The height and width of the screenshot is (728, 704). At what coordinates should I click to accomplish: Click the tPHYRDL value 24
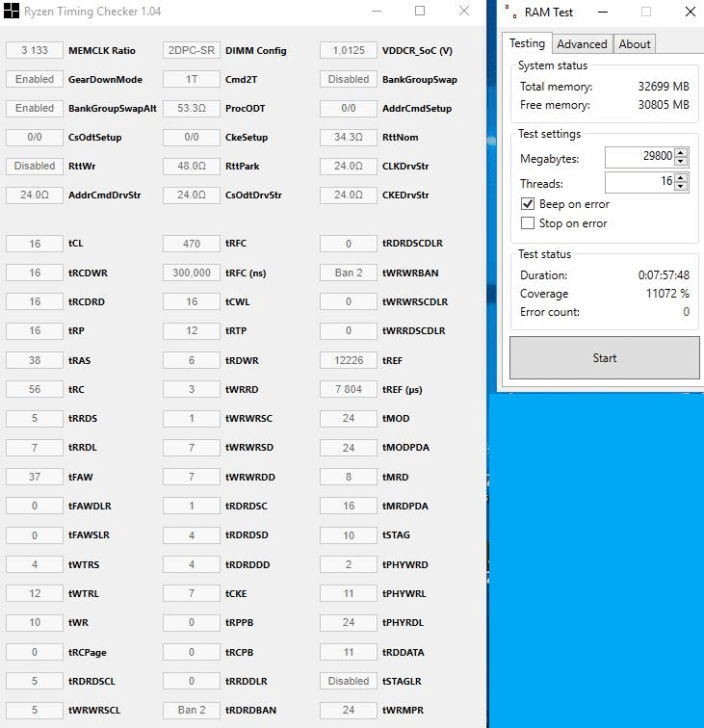349,622
